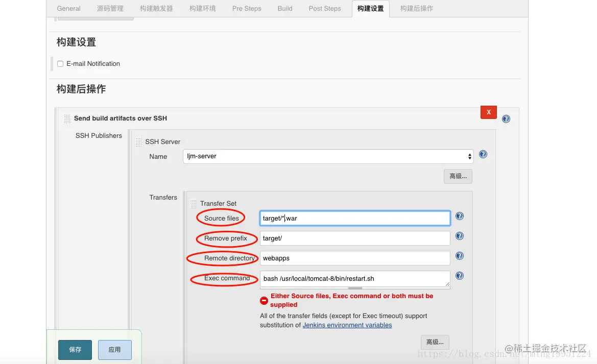
Task: Click the Transfers label
Action: (x=163, y=197)
